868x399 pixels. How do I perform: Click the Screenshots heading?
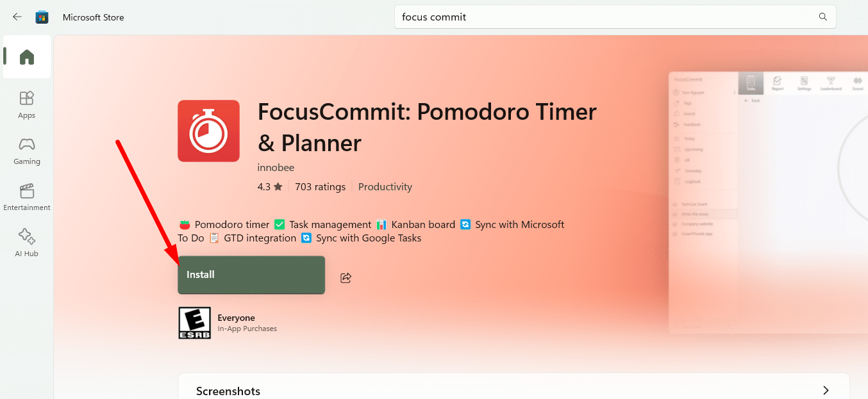[x=228, y=391]
